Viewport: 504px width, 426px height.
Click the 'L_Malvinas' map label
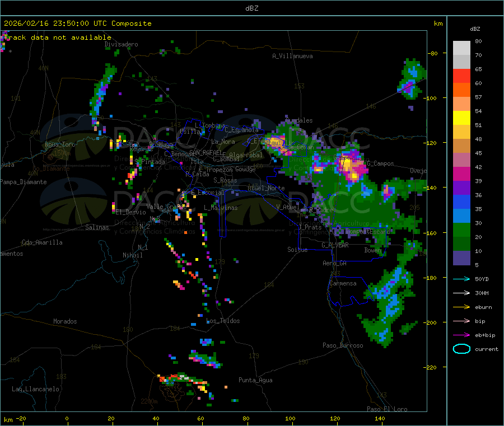(x=221, y=208)
